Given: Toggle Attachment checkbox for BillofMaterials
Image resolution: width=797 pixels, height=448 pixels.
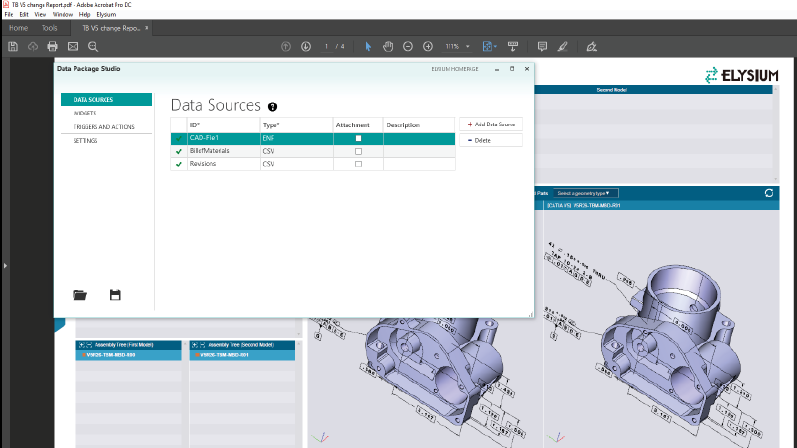Looking at the screenshot, I should pos(358,151).
